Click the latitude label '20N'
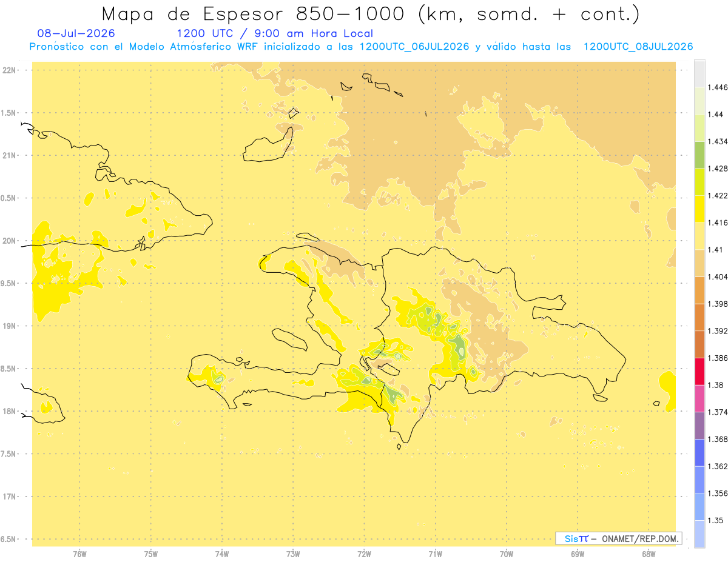The height and width of the screenshot is (562, 728). pyautogui.click(x=9, y=241)
